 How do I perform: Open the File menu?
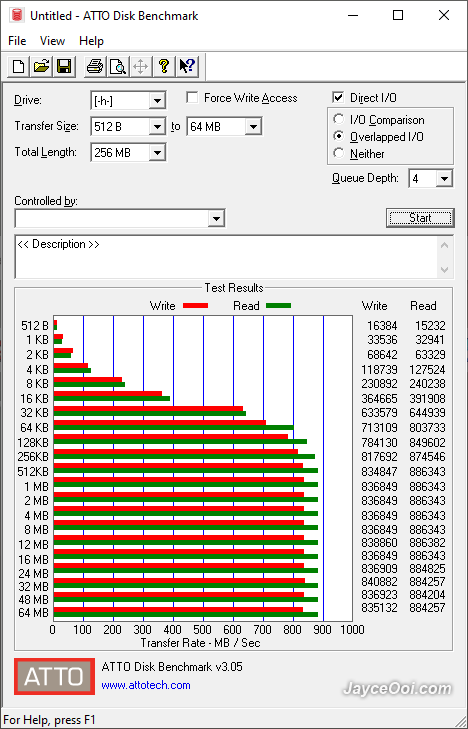[x=17, y=41]
